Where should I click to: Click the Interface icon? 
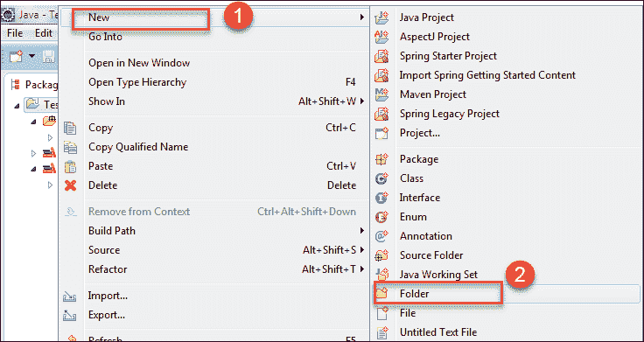tap(382, 198)
